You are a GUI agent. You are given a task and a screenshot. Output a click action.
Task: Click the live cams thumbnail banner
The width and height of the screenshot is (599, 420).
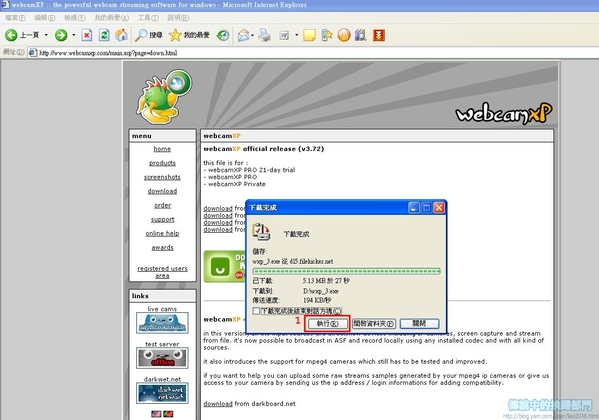coord(162,323)
